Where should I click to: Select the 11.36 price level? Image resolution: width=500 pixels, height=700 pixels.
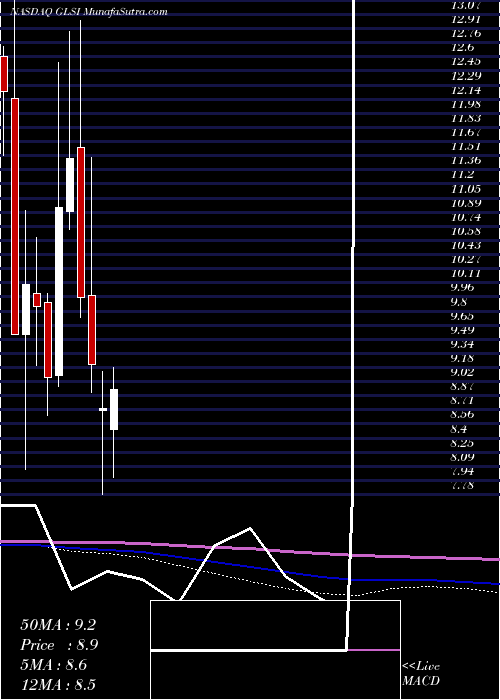click(x=466, y=161)
